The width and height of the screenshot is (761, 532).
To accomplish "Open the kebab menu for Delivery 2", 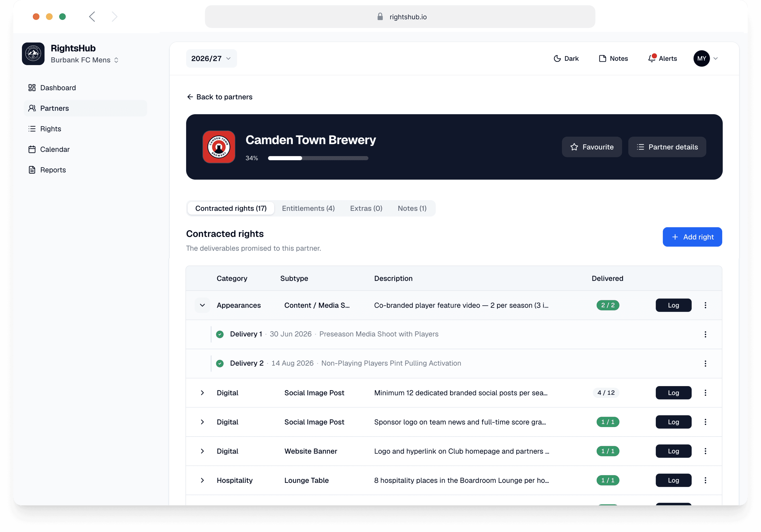I will point(705,363).
